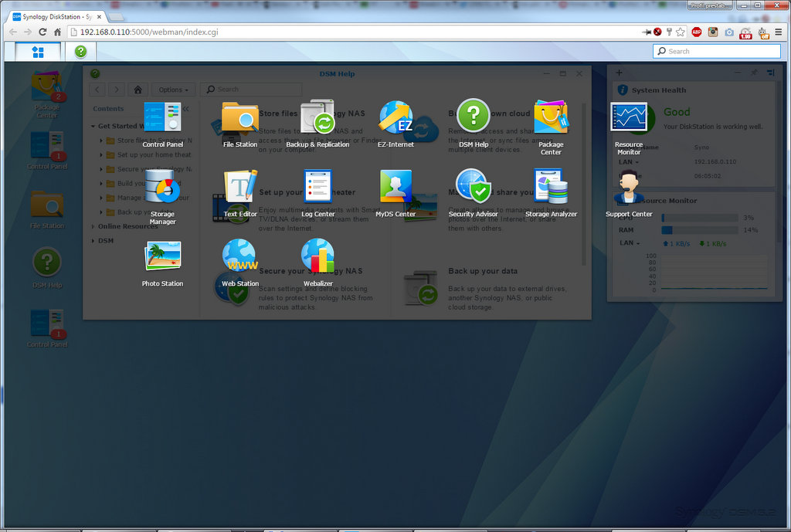The height and width of the screenshot is (532, 791).
Task: Open the LAN dropdown in Resource Monitor widget
Action: point(630,243)
